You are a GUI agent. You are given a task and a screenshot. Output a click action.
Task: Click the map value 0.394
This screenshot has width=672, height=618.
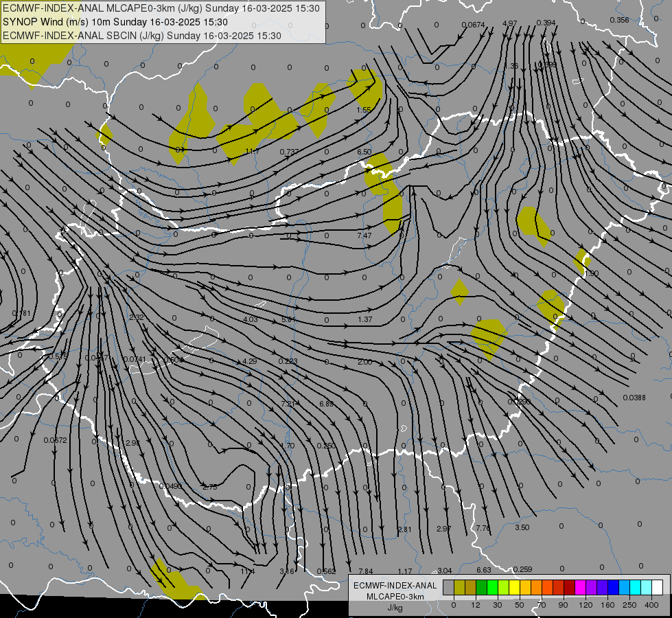[546, 22]
